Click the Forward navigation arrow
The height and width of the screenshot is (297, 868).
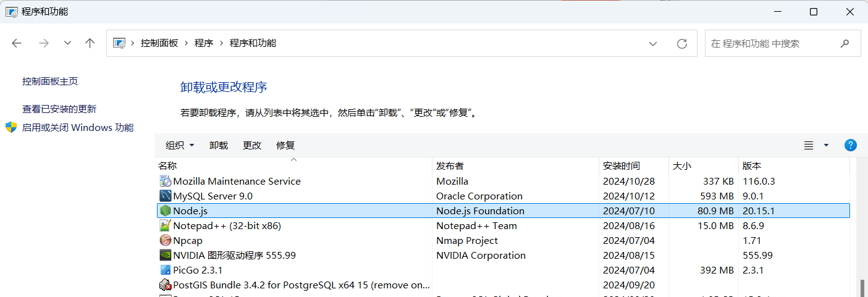(44, 43)
